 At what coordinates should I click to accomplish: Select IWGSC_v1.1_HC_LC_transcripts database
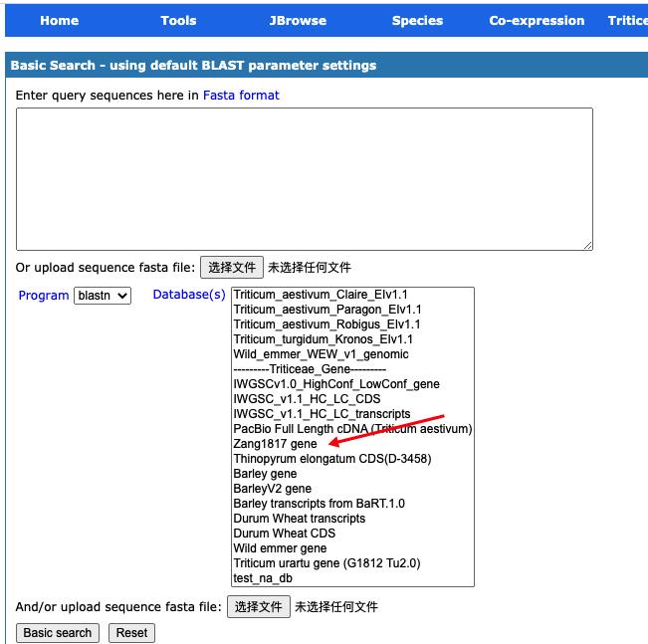352,414
